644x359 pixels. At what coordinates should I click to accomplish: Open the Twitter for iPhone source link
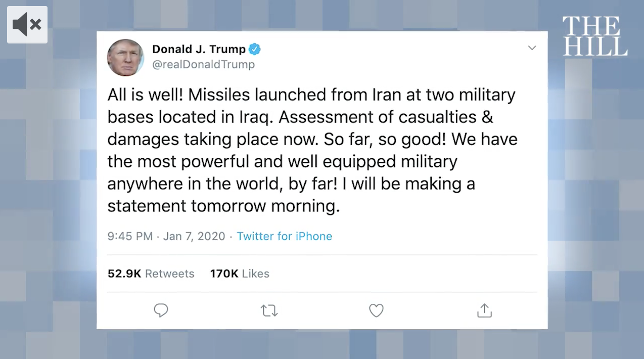click(284, 236)
